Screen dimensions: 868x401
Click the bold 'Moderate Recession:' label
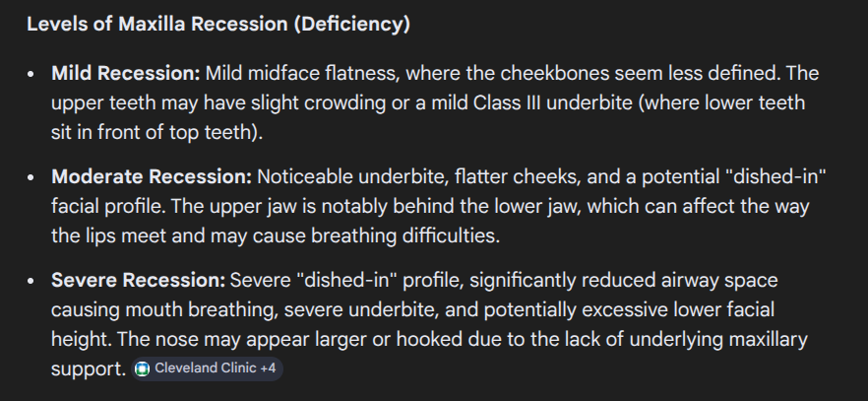coord(152,177)
